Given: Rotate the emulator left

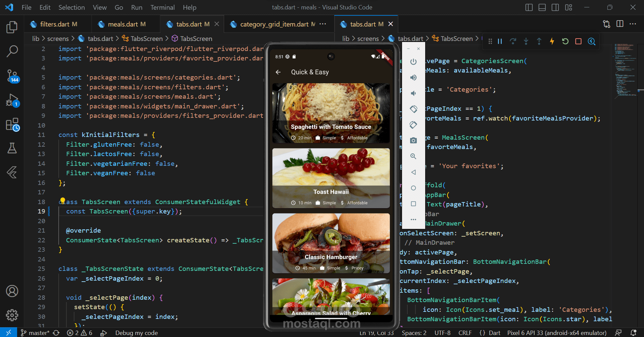Looking at the screenshot, I should click(413, 109).
